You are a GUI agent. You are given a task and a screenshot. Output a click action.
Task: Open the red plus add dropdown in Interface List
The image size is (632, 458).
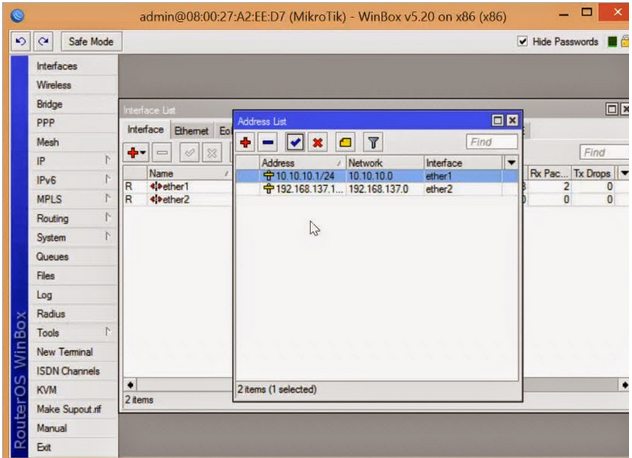tap(136, 153)
